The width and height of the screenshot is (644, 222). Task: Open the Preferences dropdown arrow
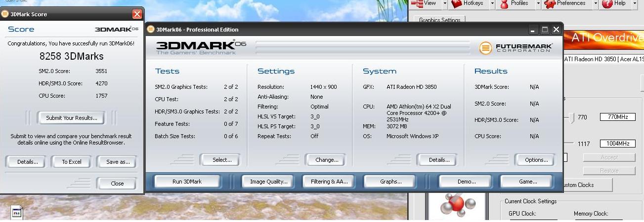595,3
